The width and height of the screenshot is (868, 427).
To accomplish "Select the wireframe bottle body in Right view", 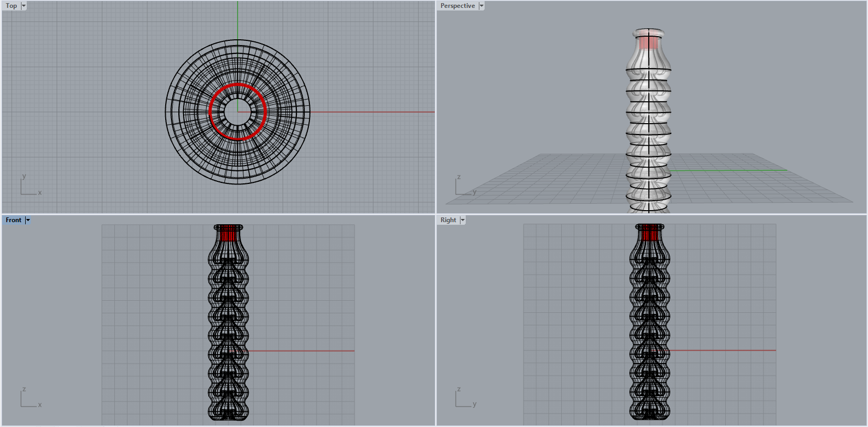I will pos(650,330).
